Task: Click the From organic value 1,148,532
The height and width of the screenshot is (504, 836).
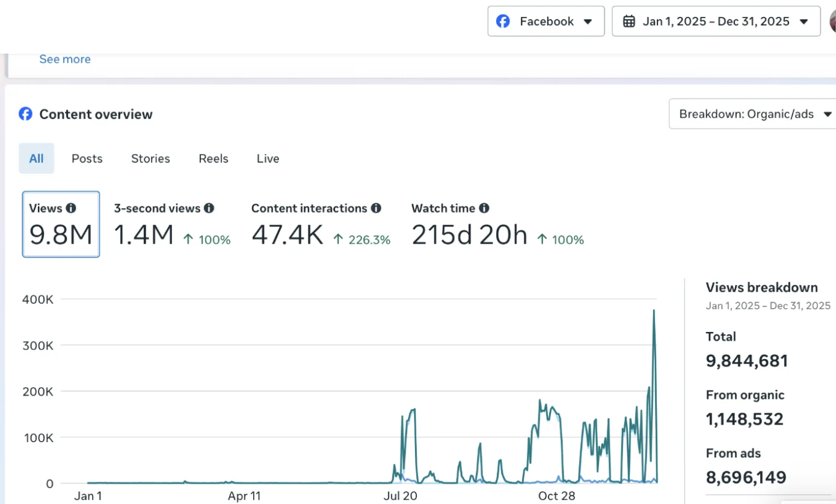Action: point(745,419)
